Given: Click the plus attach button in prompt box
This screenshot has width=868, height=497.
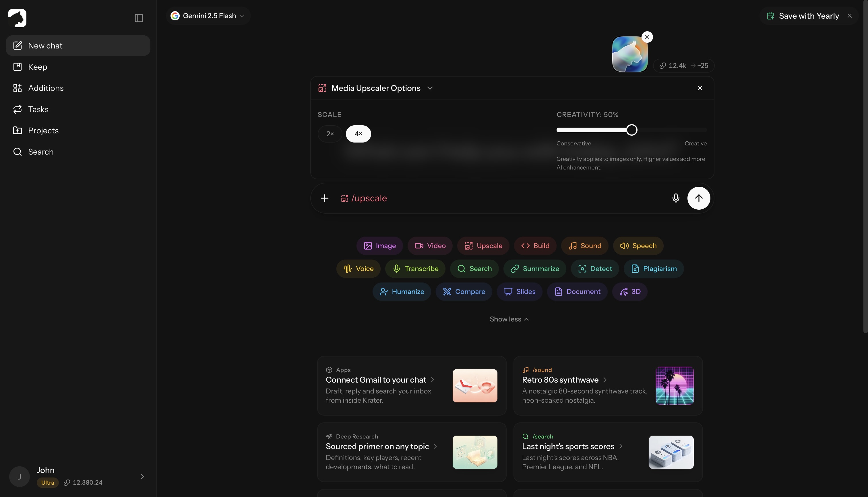Looking at the screenshot, I should (325, 198).
